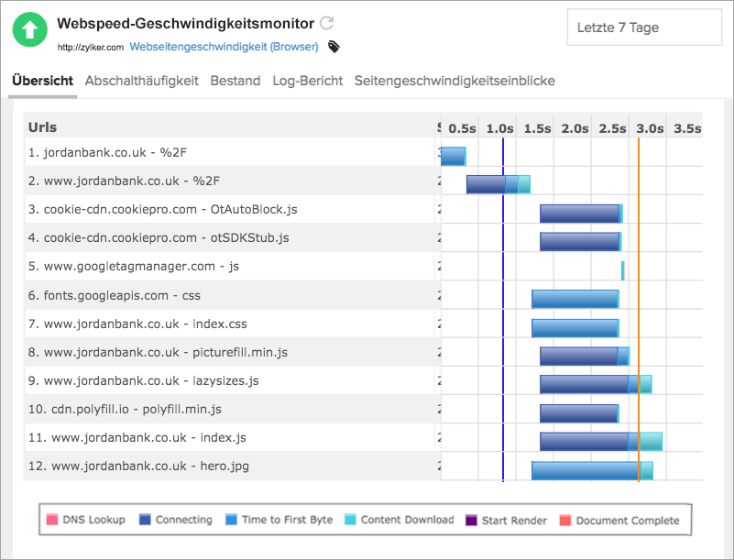
Task: Open the Abschalthäufigkeit tab
Action: pos(142,81)
